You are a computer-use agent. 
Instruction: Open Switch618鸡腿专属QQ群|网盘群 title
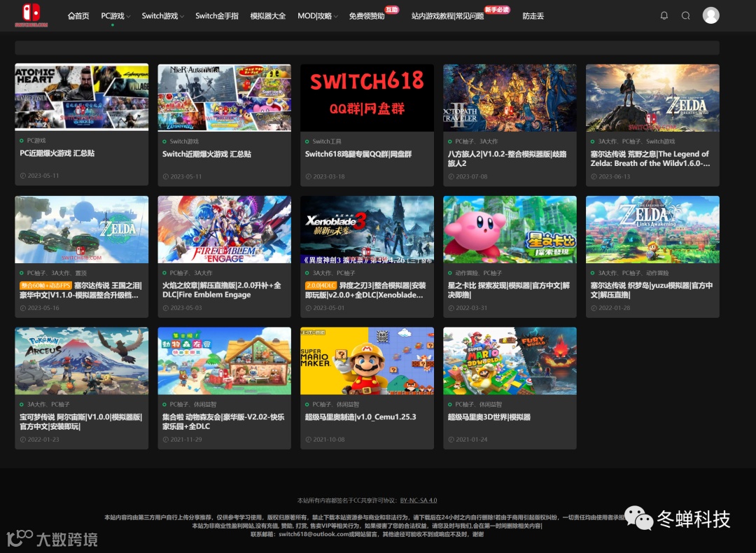(358, 154)
